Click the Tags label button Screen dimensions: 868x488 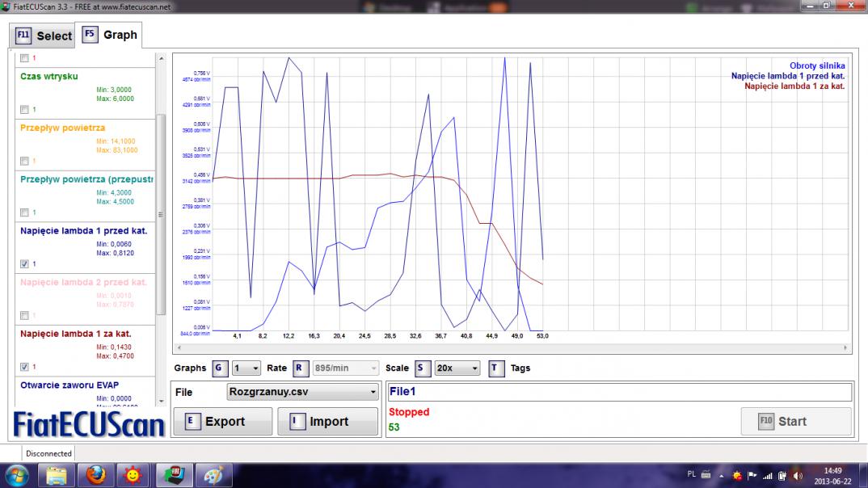point(520,368)
